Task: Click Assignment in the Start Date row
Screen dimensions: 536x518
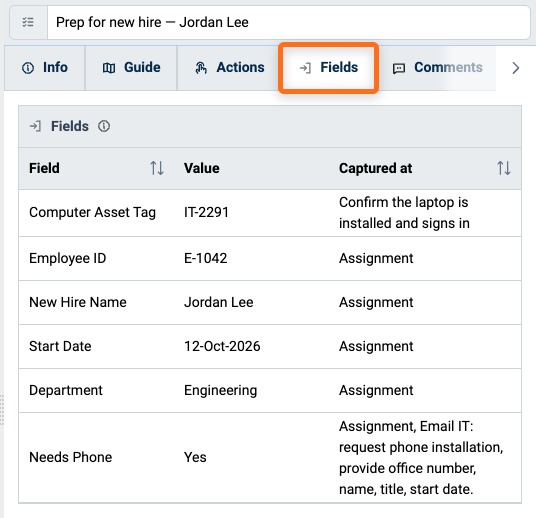Action: [376, 346]
